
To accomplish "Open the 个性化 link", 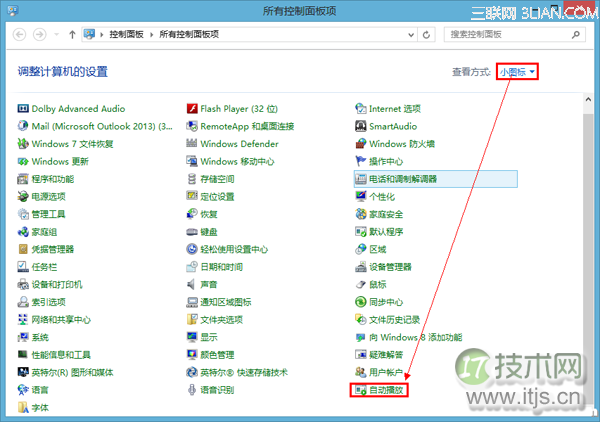I will tap(382, 197).
